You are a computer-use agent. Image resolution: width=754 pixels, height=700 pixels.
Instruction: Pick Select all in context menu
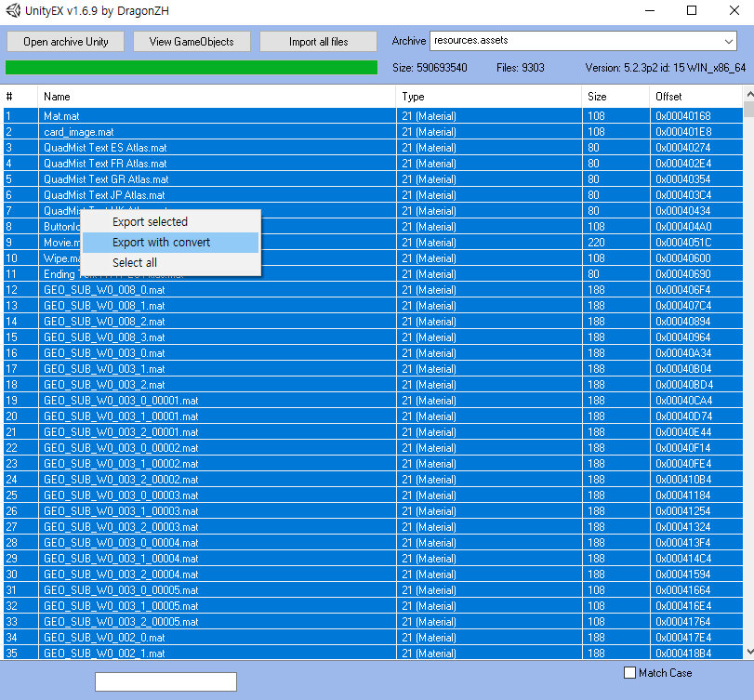coord(135,262)
